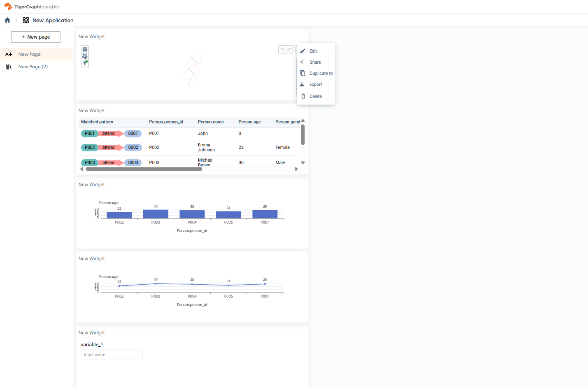The height and width of the screenshot is (387, 588).
Task: Select Delete in the widget menu
Action: click(316, 96)
